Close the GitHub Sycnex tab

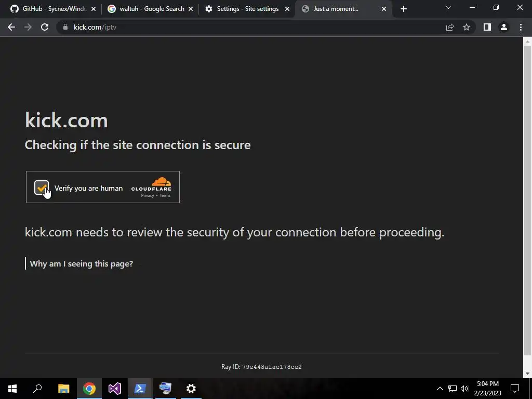tap(94, 9)
